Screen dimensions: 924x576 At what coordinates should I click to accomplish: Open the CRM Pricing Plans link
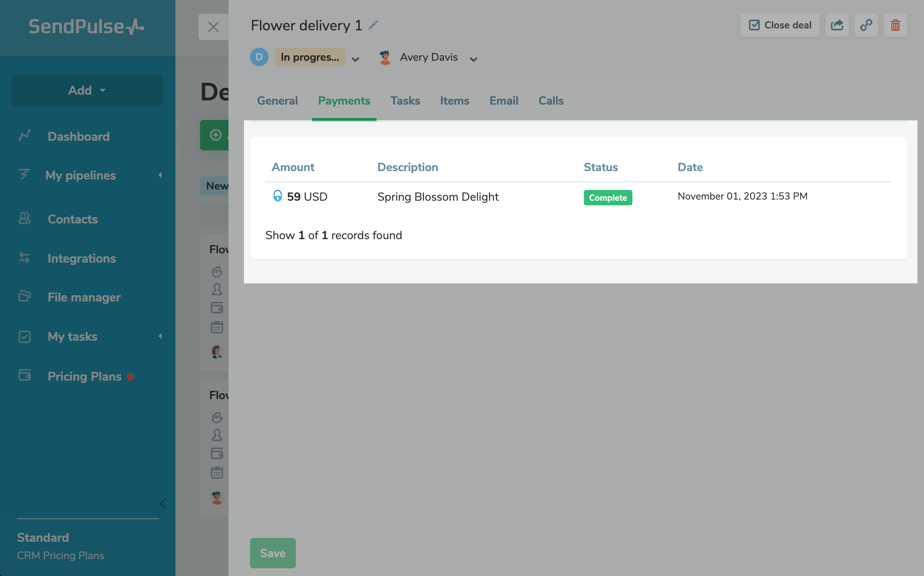[60, 555]
